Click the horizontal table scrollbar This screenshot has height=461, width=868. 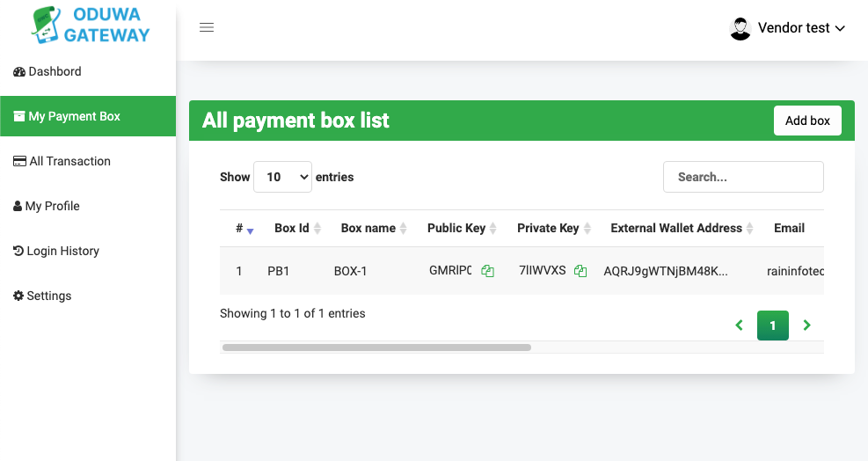click(376, 348)
